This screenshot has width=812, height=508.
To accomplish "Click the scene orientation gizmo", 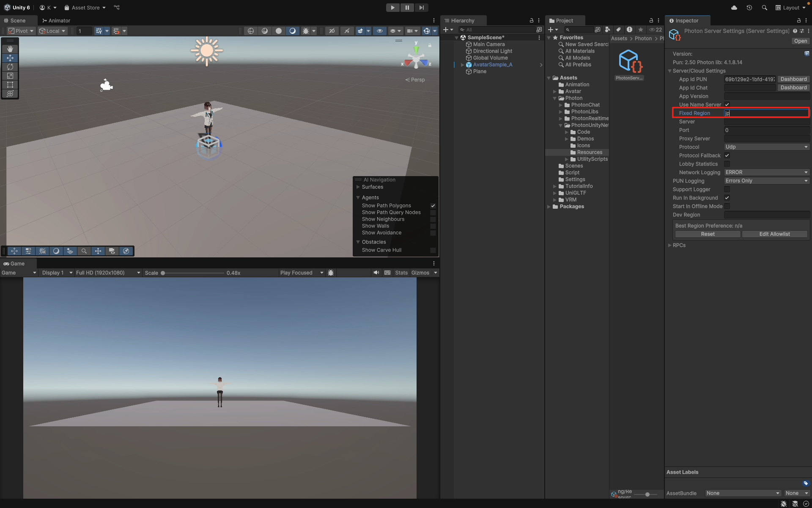I will 416,56.
